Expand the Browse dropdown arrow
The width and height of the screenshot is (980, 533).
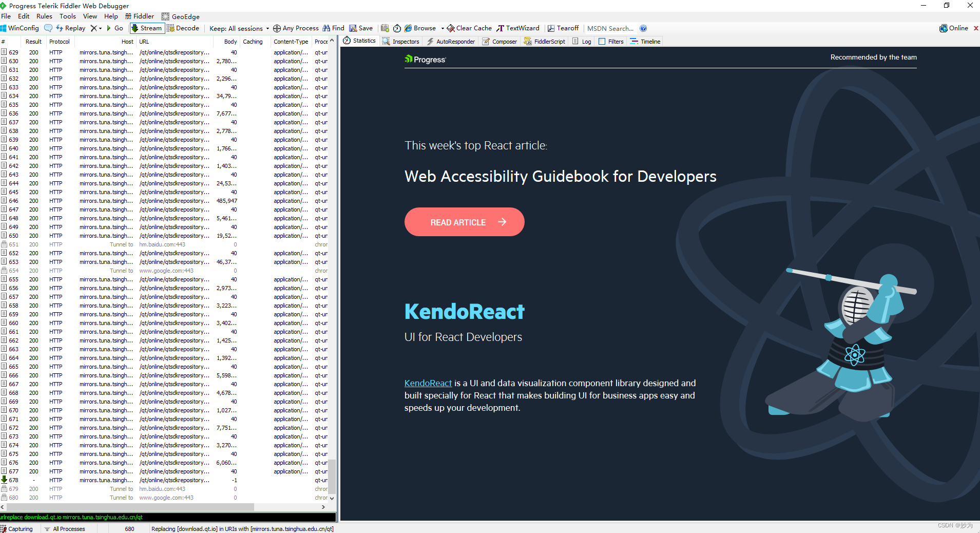[443, 28]
